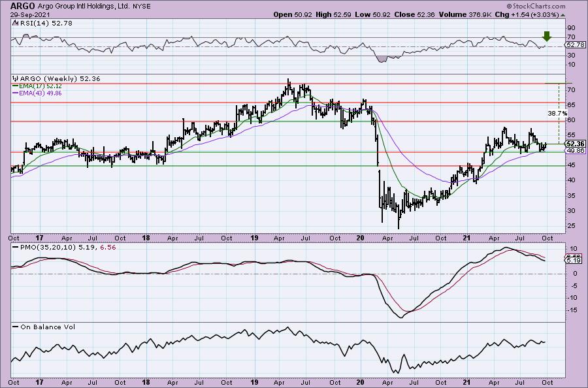Select the Low 50.92 value
588x388 pixels.
[373, 14]
